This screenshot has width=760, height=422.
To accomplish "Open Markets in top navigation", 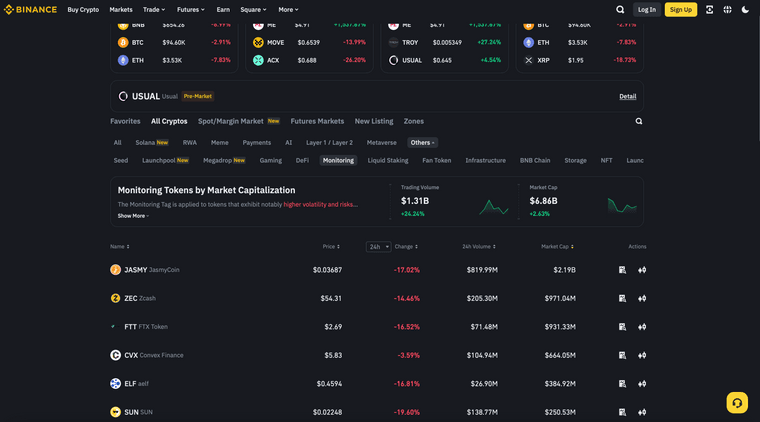I will click(x=121, y=10).
